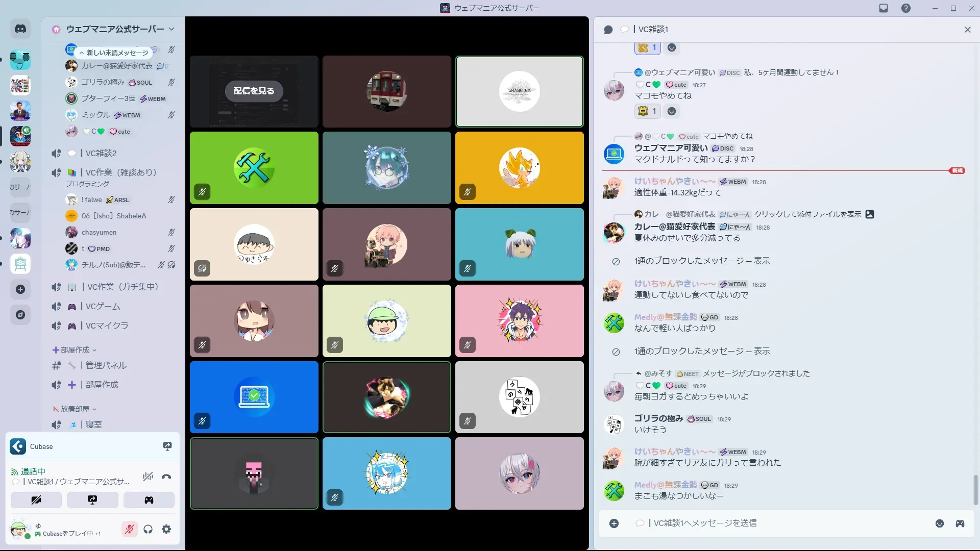Stream Cubase with screen share icon
Viewport: 980px width, 551px height.
(167, 446)
